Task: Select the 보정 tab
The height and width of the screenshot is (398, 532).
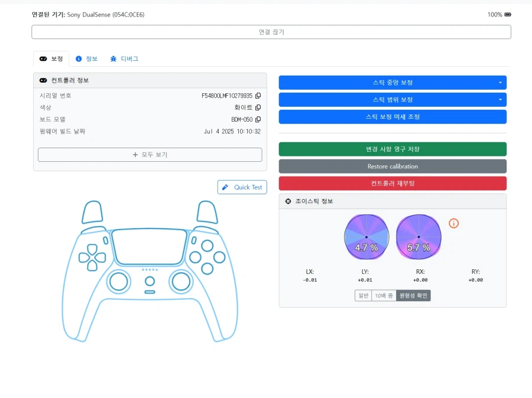Action: [51, 58]
